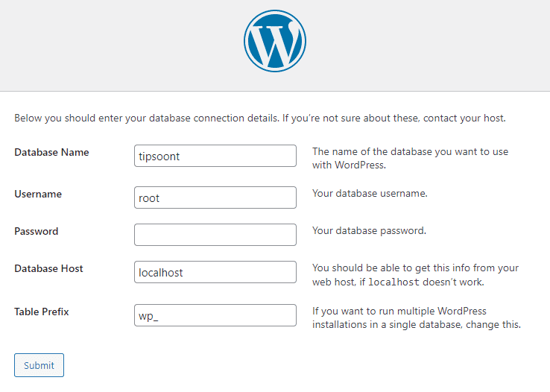Submit the database connection form
The height and width of the screenshot is (392, 550).
pyautogui.click(x=39, y=365)
